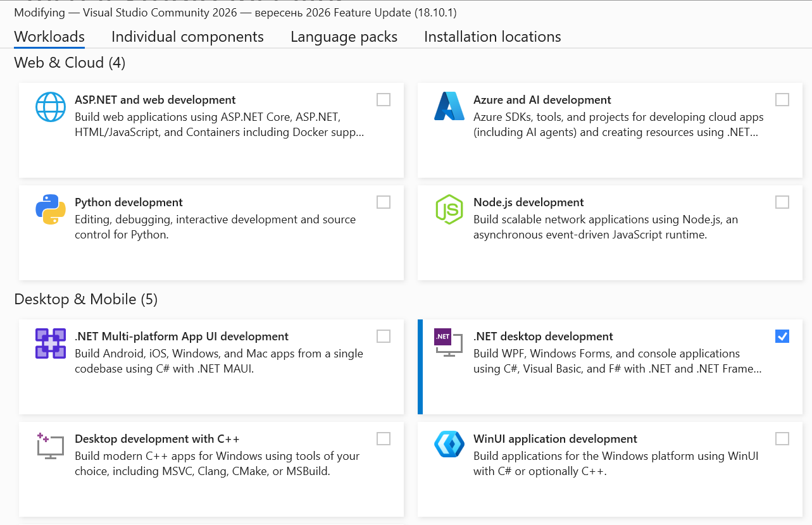Click WinUI description 'Build applications for the Windows platform'
The height and width of the screenshot is (525, 812).
[616, 464]
